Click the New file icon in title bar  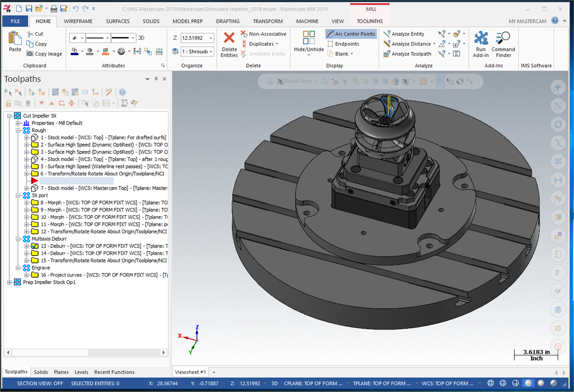point(19,9)
